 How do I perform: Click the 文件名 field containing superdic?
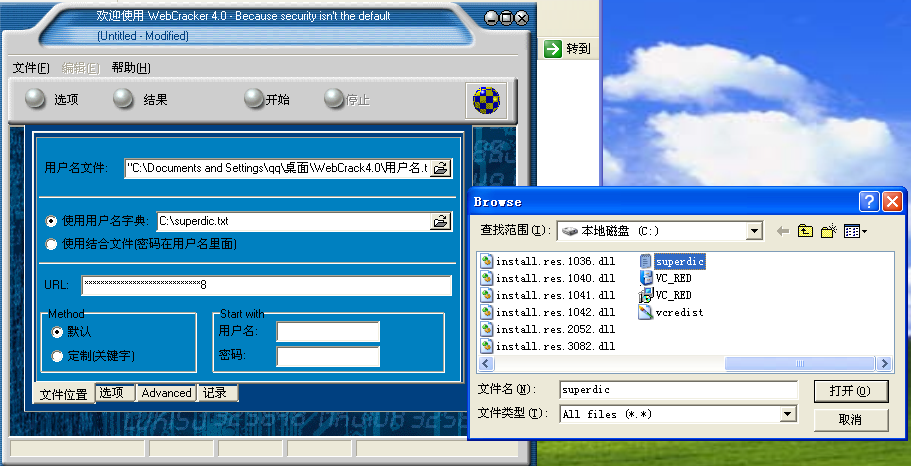click(x=679, y=390)
